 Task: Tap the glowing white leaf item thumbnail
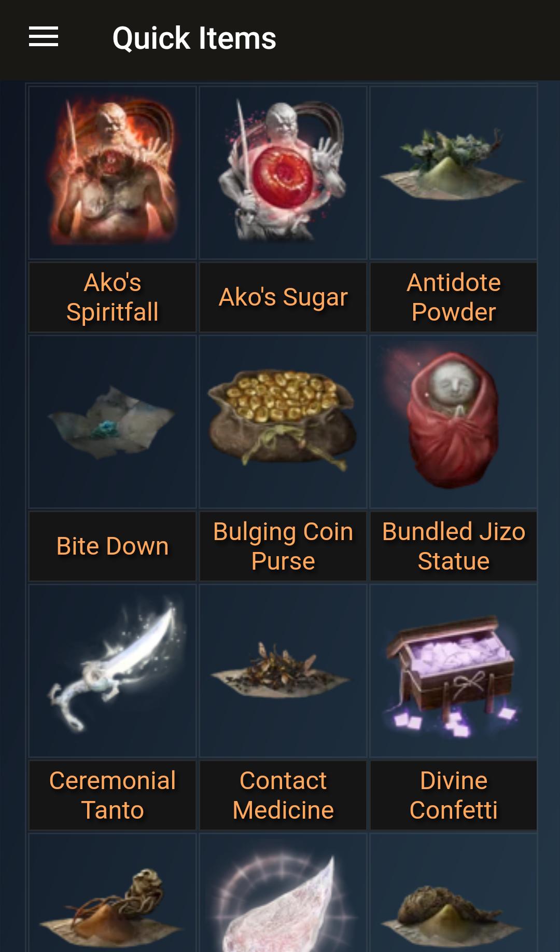point(283,893)
